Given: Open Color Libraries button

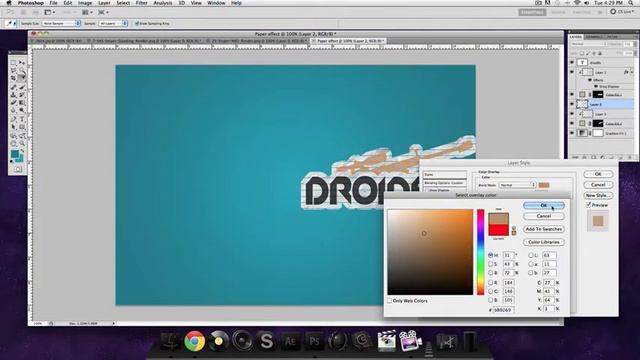Looking at the screenshot, I should 544,242.
